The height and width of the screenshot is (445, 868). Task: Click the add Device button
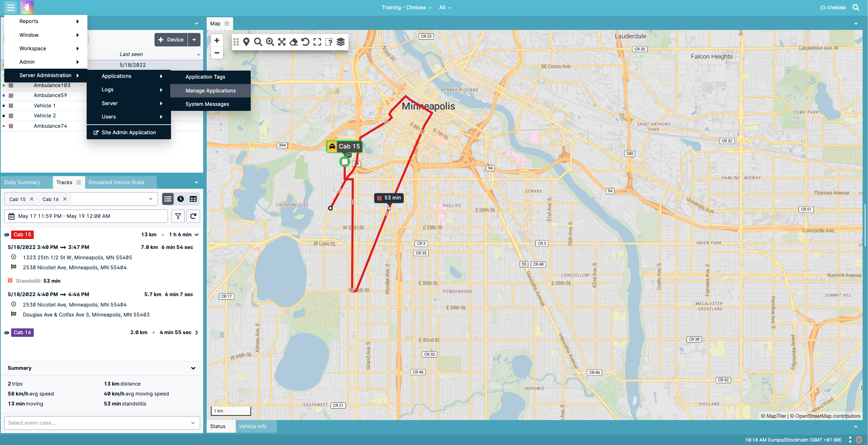171,40
